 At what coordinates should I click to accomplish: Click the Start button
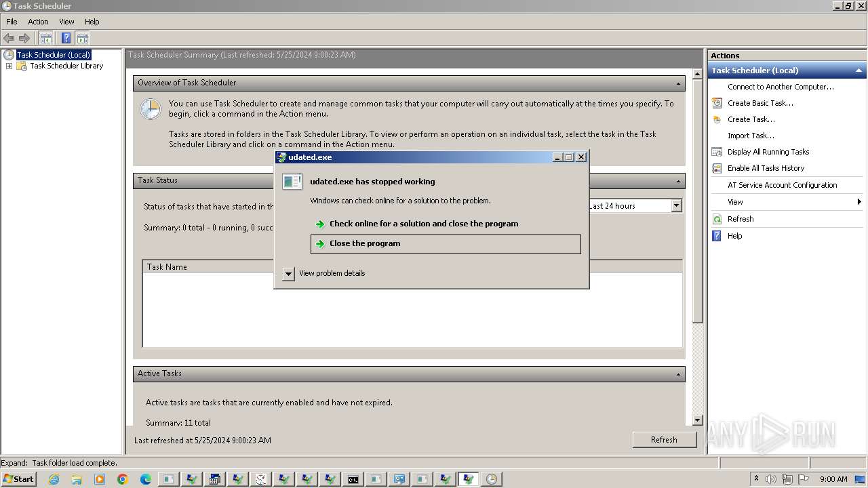[18, 479]
